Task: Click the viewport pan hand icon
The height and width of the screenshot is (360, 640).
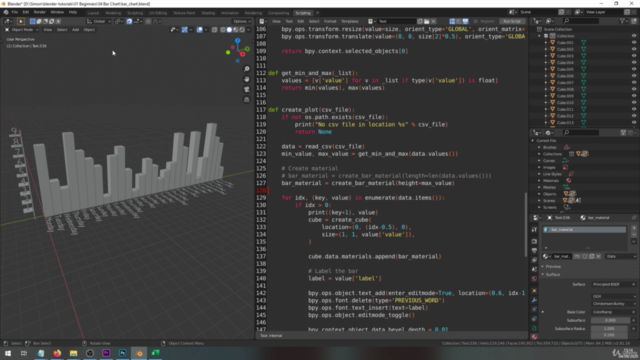Action: coord(247,79)
